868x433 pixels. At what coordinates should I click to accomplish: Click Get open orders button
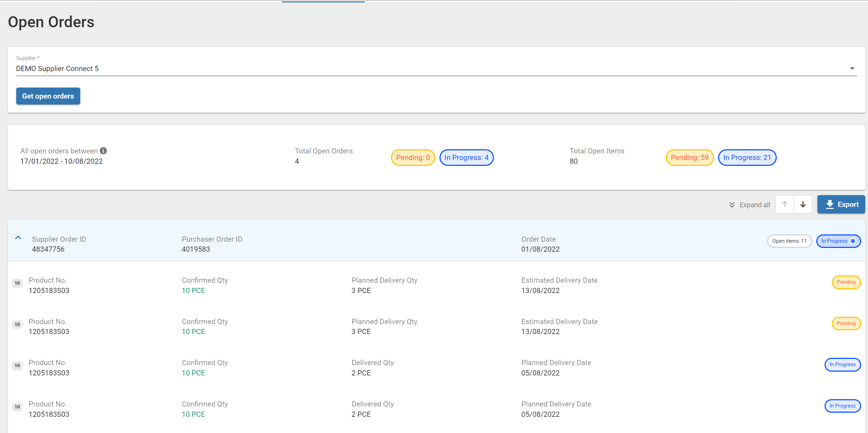point(48,96)
